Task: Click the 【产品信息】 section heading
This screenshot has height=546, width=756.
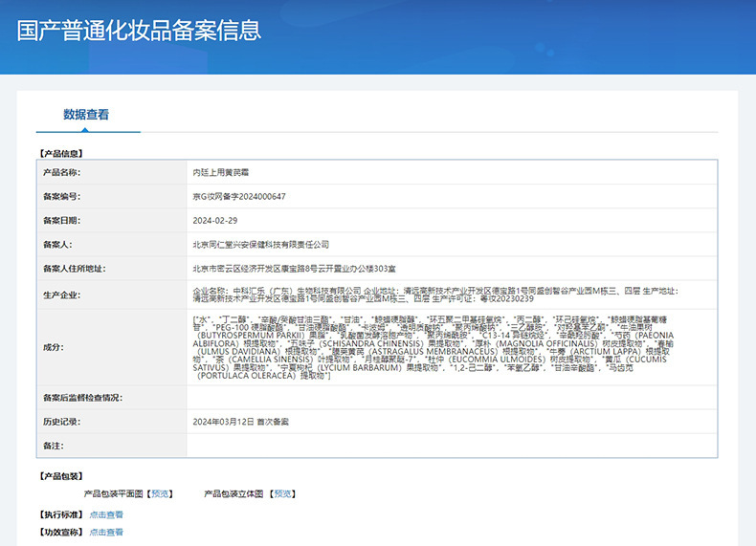Action: click(x=60, y=153)
